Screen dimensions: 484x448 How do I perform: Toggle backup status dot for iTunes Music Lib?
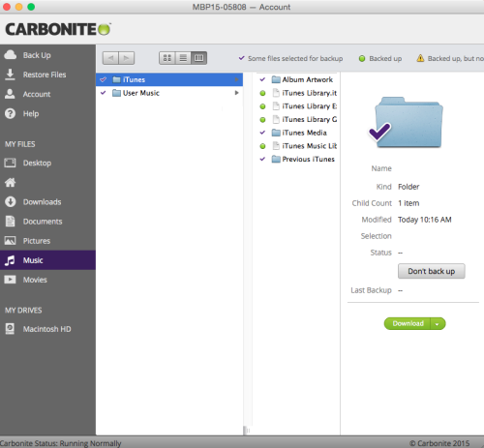coord(262,146)
